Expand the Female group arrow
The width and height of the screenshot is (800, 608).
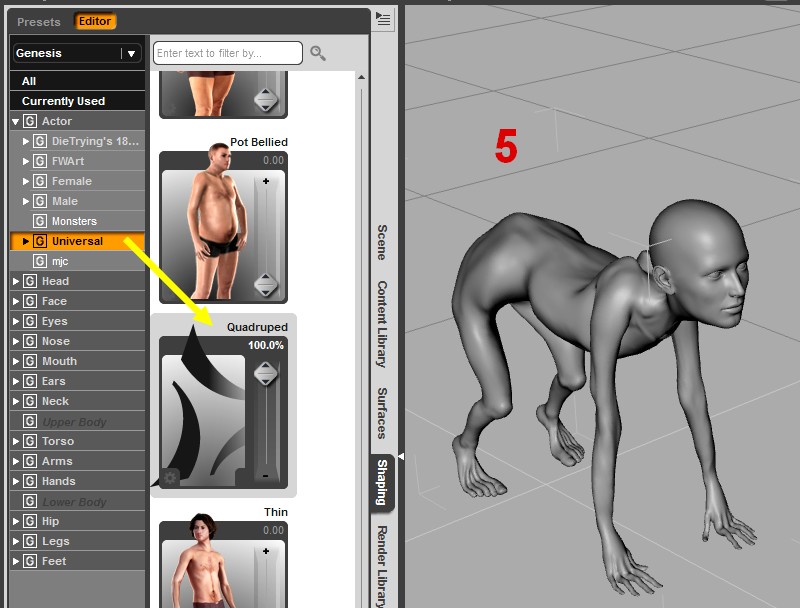pos(26,181)
